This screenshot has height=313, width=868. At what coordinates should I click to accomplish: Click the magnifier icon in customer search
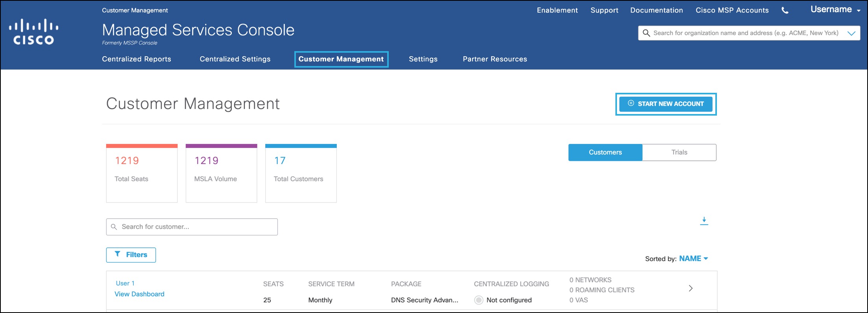(x=114, y=227)
